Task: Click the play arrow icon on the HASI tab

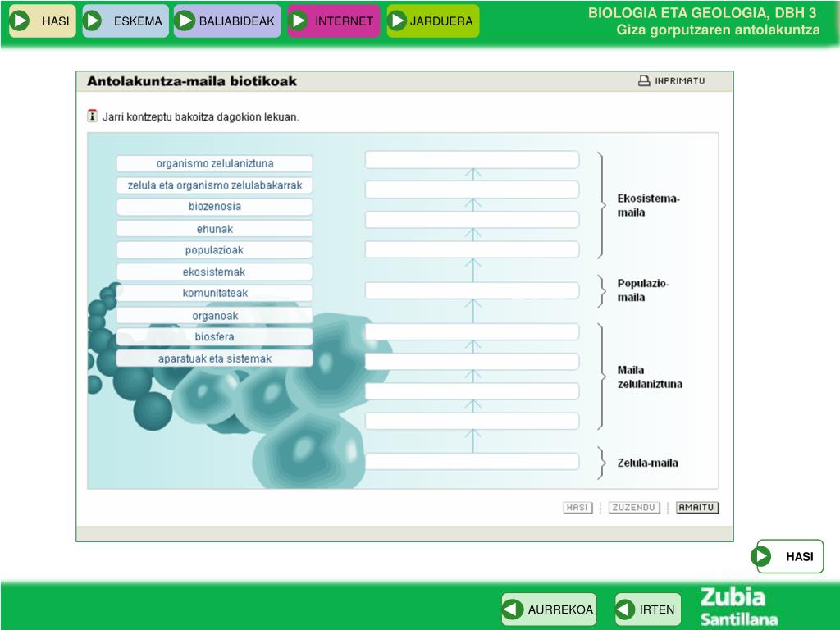Action: [x=20, y=21]
